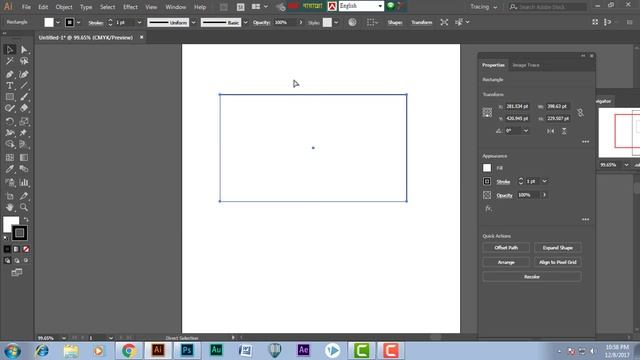Toggle Draw Behind mode
The height and width of the screenshot is (360, 640).
pos(16,260)
